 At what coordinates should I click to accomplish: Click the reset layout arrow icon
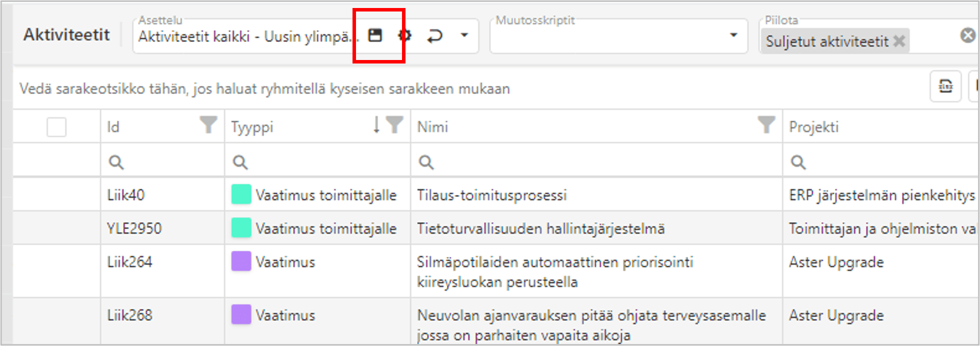click(434, 35)
